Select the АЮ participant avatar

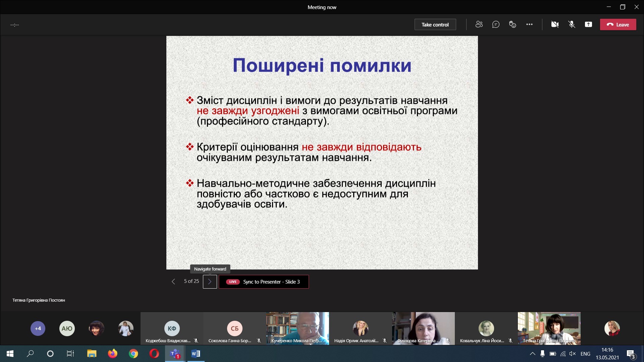pyautogui.click(x=67, y=328)
